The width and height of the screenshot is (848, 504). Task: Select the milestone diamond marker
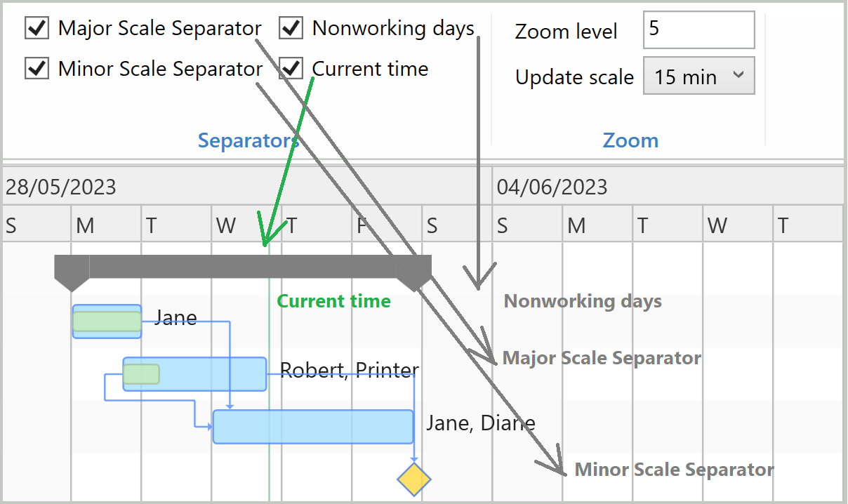[x=413, y=480]
